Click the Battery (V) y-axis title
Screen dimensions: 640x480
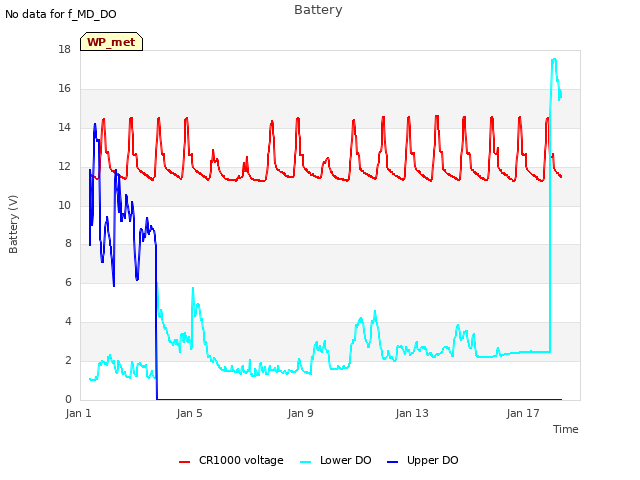13,224
